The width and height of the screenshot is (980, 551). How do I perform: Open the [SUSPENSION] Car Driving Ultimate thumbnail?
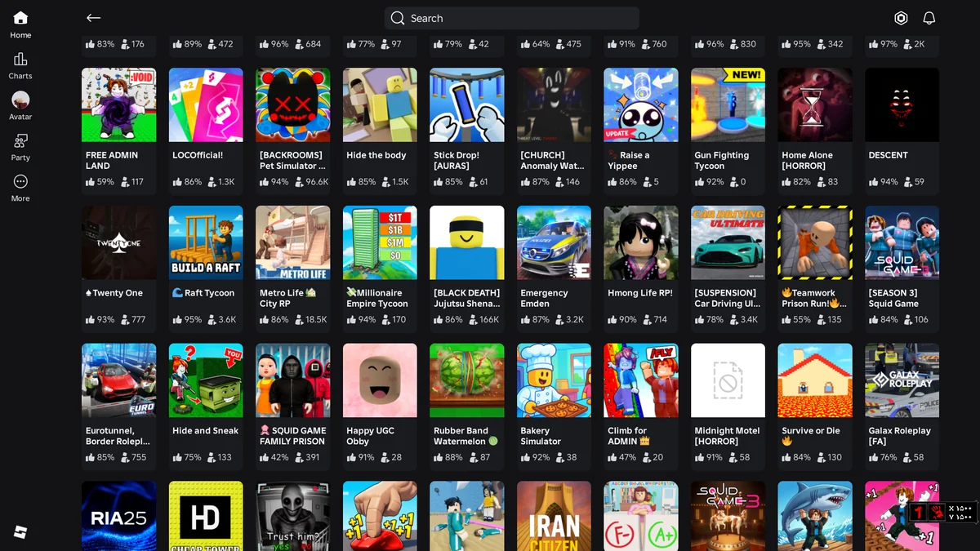click(x=728, y=242)
